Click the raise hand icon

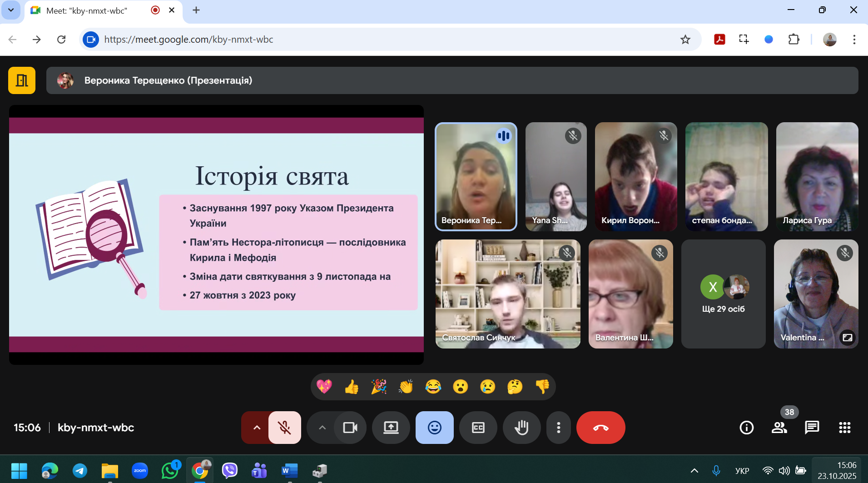(521, 428)
